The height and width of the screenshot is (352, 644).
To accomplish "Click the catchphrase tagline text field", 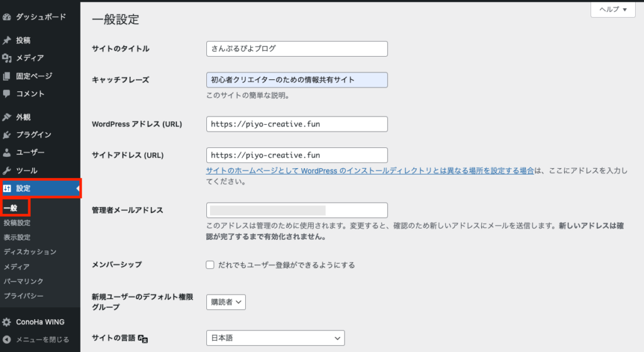I will pos(297,80).
